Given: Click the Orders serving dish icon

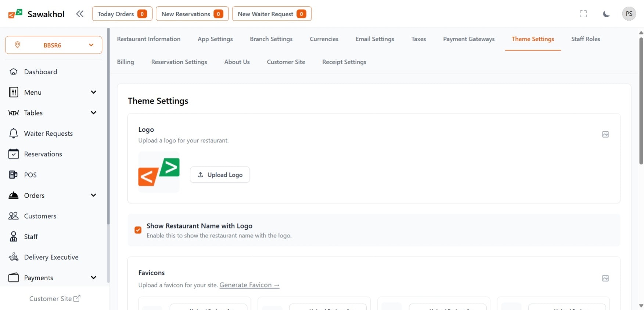Looking at the screenshot, I should point(14,195).
